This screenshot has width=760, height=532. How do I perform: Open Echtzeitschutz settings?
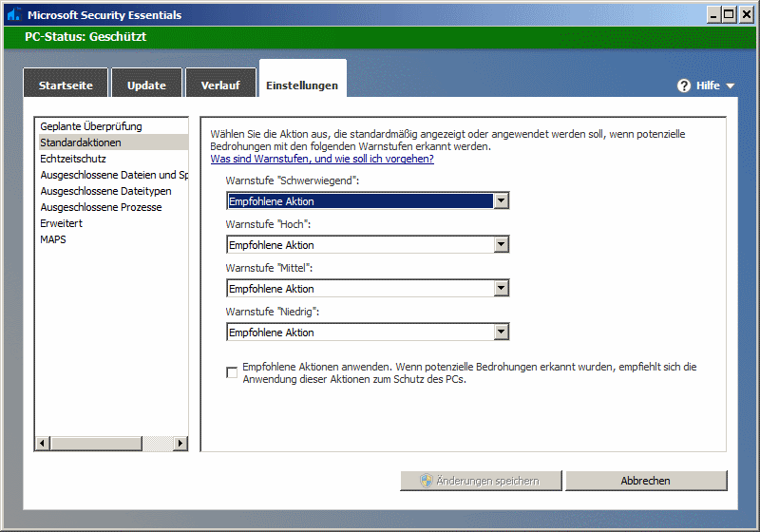click(x=112, y=159)
